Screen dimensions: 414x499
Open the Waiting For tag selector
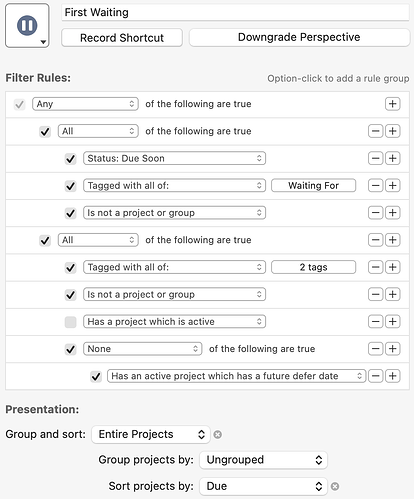click(x=313, y=185)
